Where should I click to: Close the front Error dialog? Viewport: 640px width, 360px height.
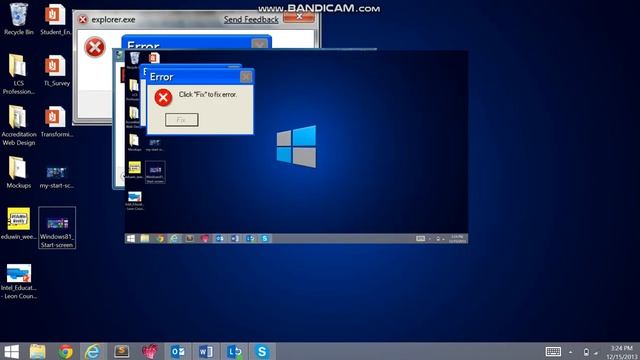246,77
